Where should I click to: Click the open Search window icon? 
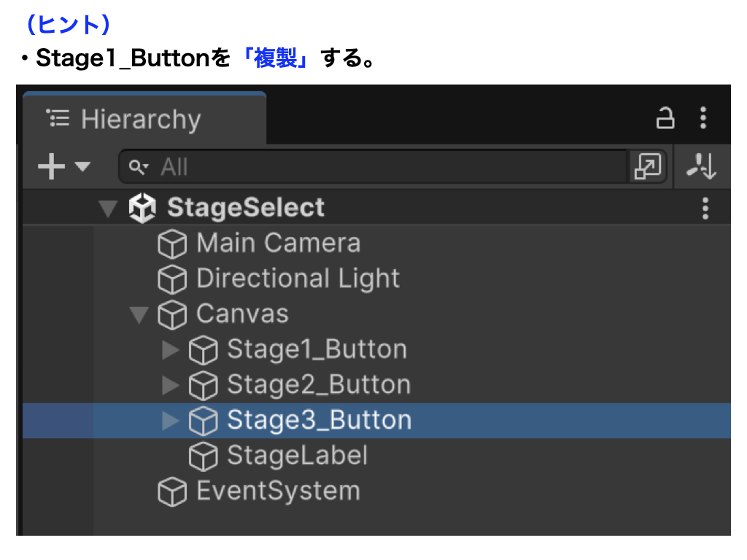648,167
